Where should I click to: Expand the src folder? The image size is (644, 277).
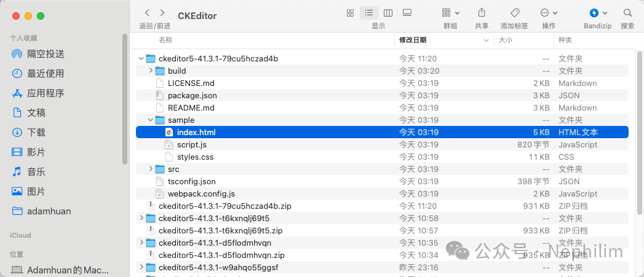[151, 169]
